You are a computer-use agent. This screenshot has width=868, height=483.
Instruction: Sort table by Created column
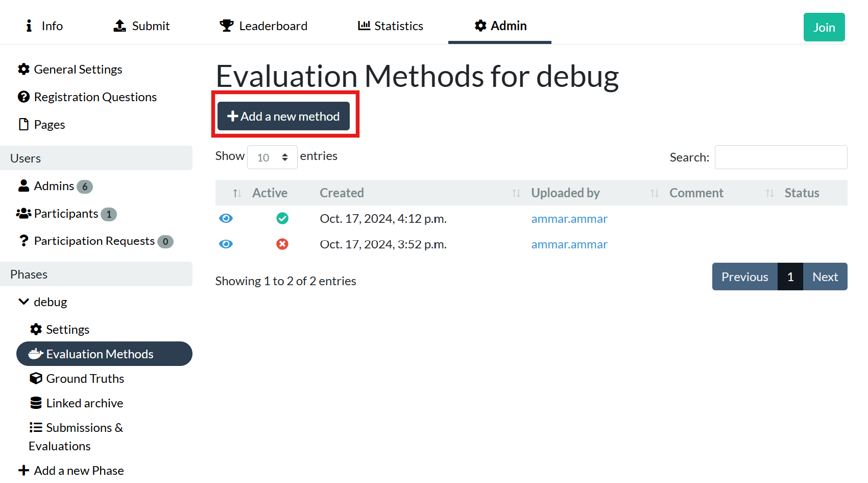pyautogui.click(x=342, y=193)
